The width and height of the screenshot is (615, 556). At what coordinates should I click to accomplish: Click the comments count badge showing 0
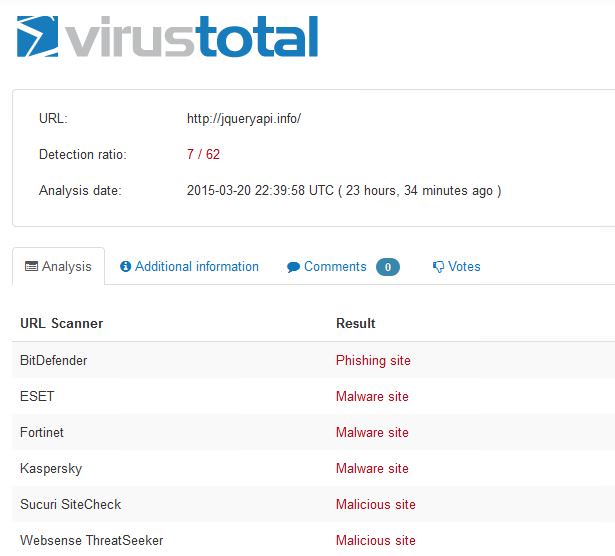coord(388,267)
